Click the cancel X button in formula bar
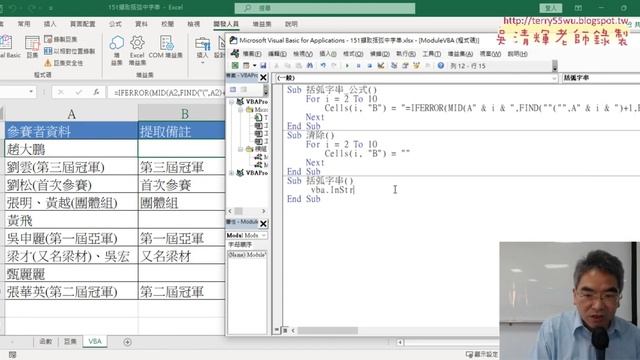640x360 pixels. pos(61,93)
